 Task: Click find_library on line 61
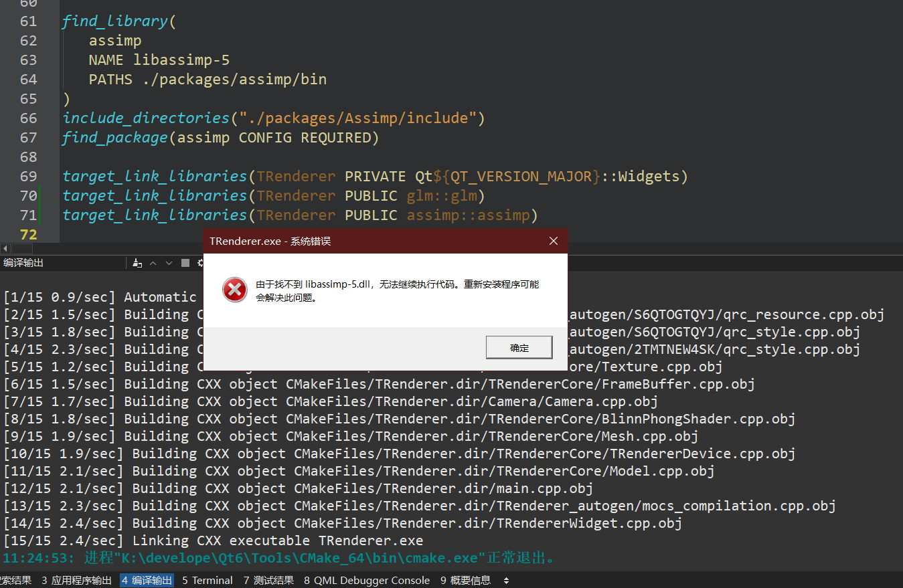coord(114,21)
